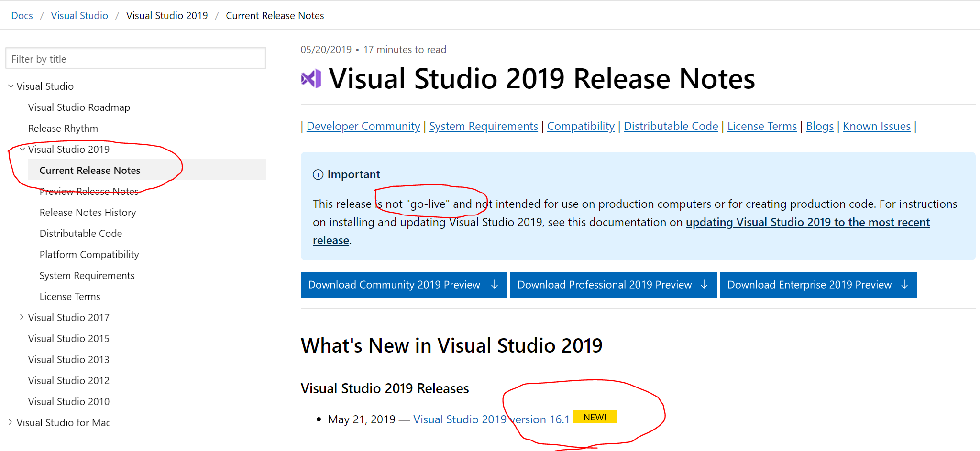The width and height of the screenshot is (980, 451).
Task: Open Visual Studio Roadmap in sidebar
Action: pos(79,107)
